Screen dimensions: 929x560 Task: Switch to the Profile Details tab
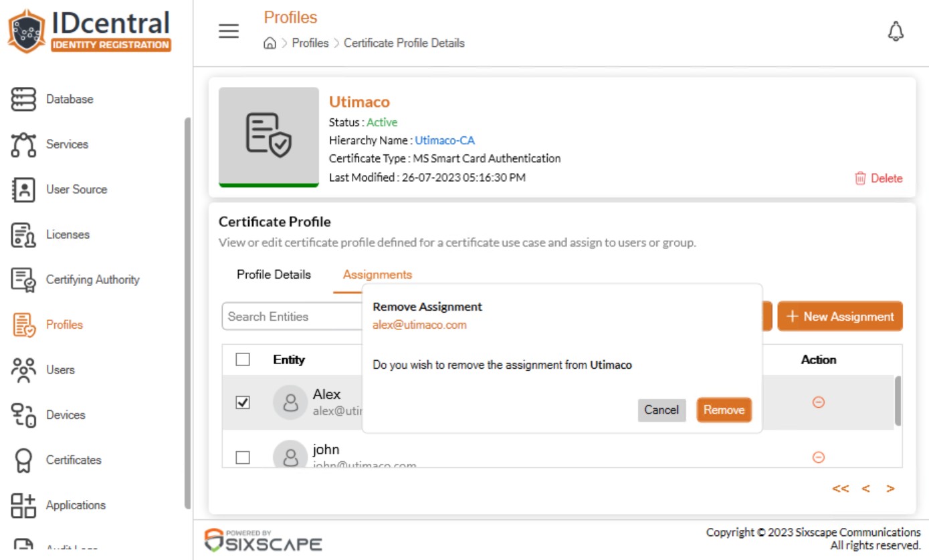click(x=274, y=275)
